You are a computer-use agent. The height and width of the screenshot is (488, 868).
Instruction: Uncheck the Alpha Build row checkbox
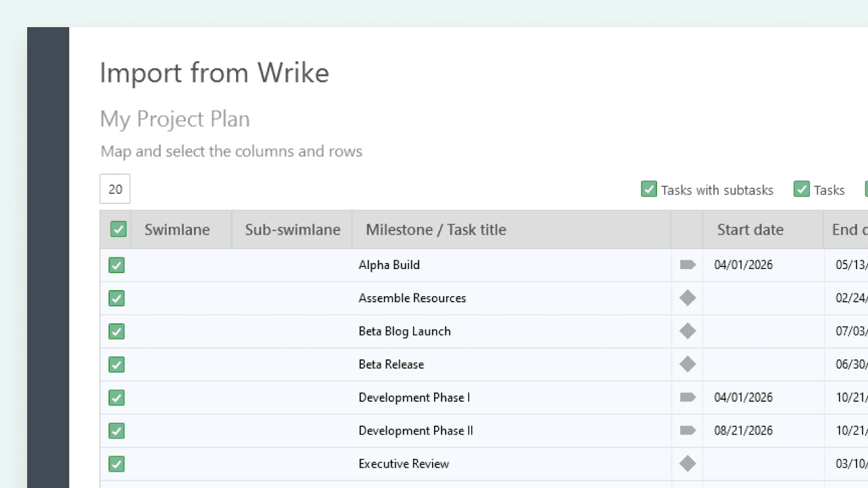(117, 265)
